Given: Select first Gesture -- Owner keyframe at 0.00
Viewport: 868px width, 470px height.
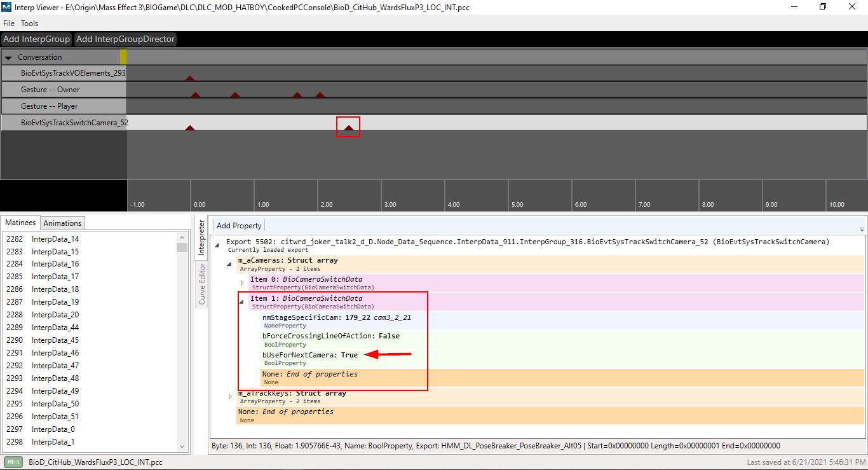Looking at the screenshot, I should 195,95.
